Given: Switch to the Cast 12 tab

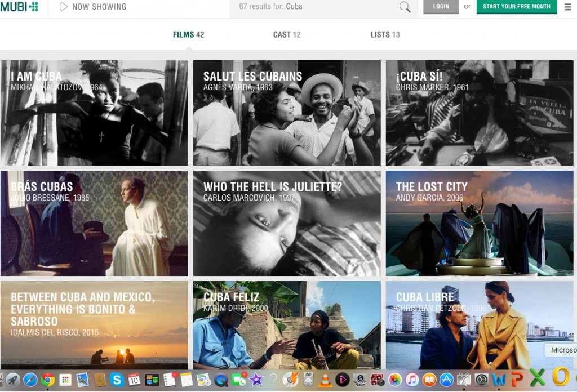Looking at the screenshot, I should pos(287,34).
